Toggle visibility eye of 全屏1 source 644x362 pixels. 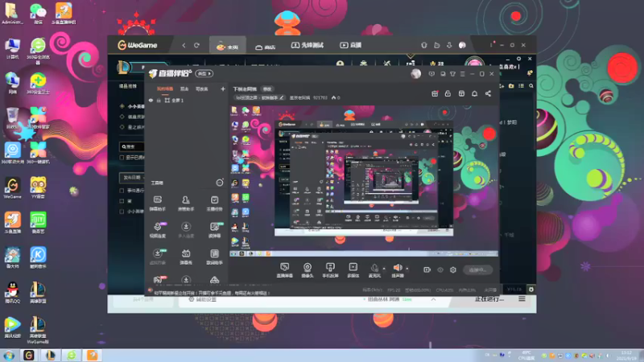pos(151,101)
